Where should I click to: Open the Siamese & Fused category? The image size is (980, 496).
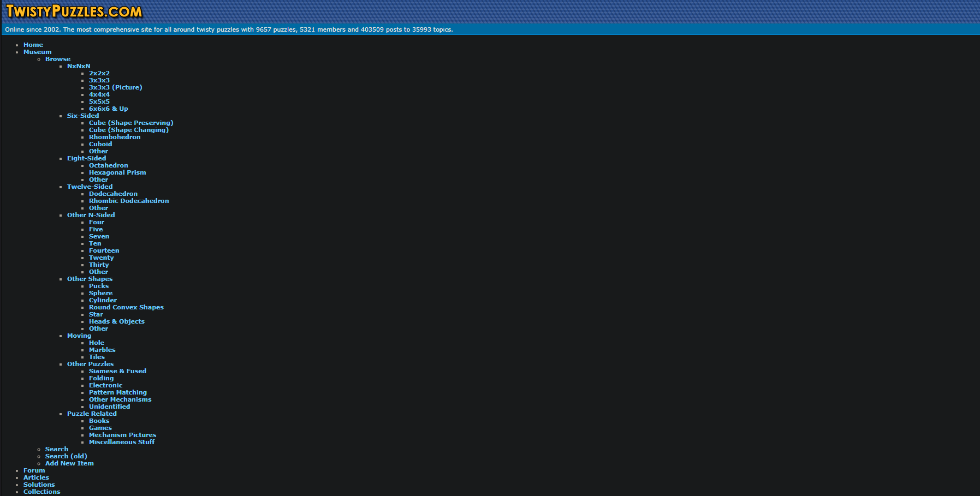coord(117,370)
